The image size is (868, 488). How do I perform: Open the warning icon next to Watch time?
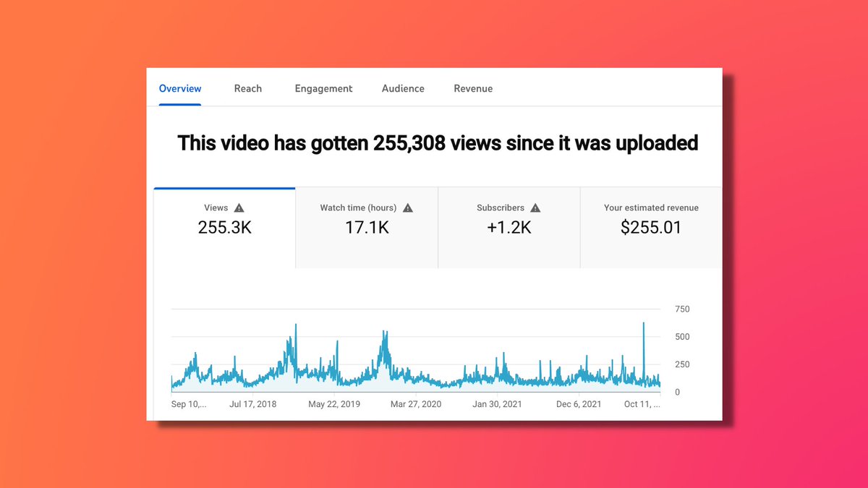pos(408,207)
